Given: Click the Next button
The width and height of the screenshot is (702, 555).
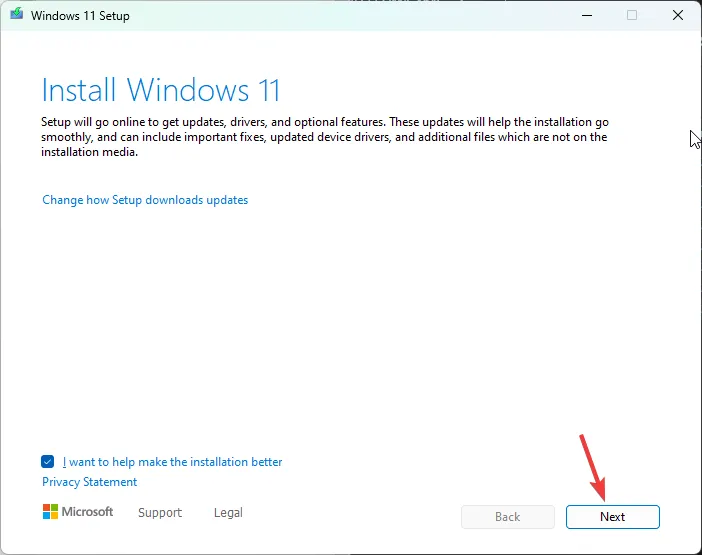Looking at the screenshot, I should coord(612,517).
